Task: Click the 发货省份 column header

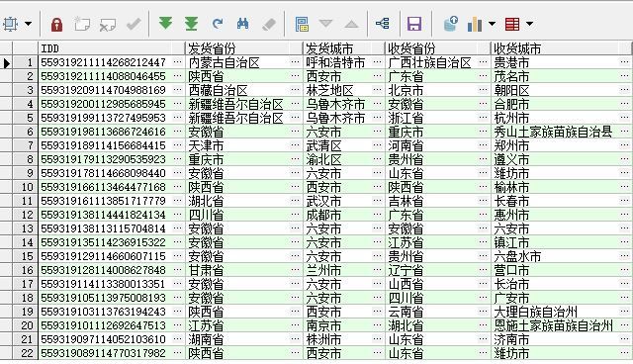Action: click(243, 48)
